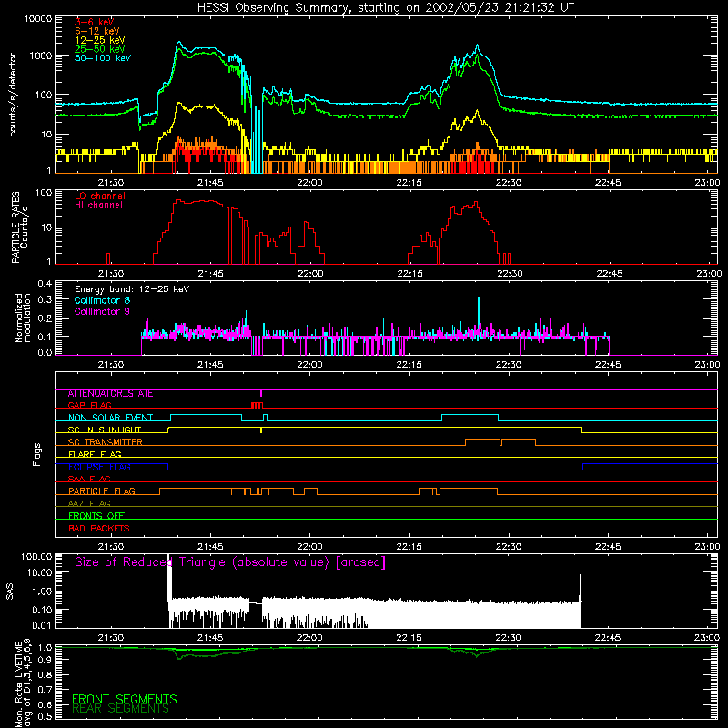Click the HESSI Observing Summary title
Screen dimensions: 728x728
(385, 8)
